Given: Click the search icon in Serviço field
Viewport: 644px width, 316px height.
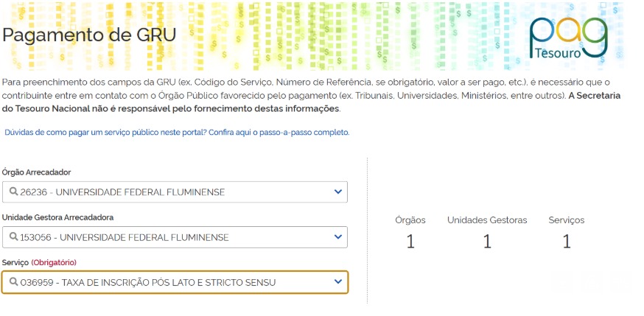Looking at the screenshot, I should [x=13, y=282].
